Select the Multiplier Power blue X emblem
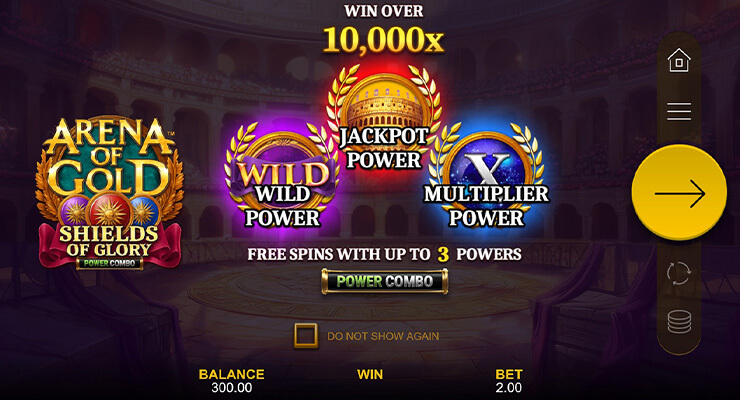740x400 pixels. [486, 176]
